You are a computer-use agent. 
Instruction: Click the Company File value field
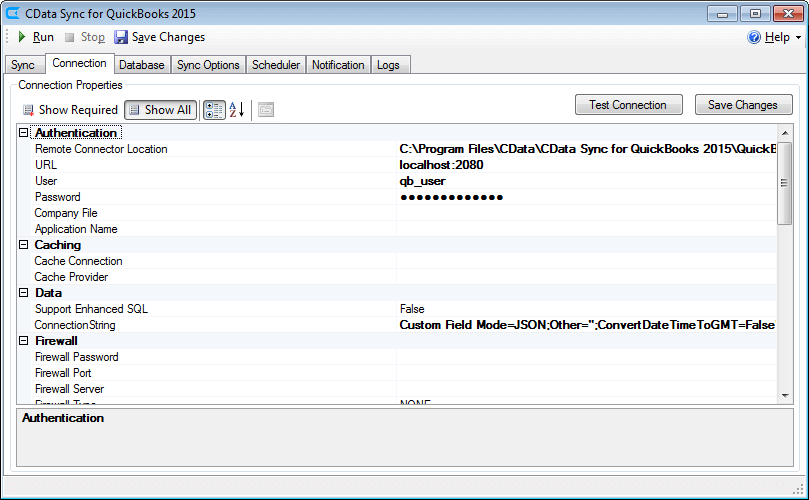585,213
